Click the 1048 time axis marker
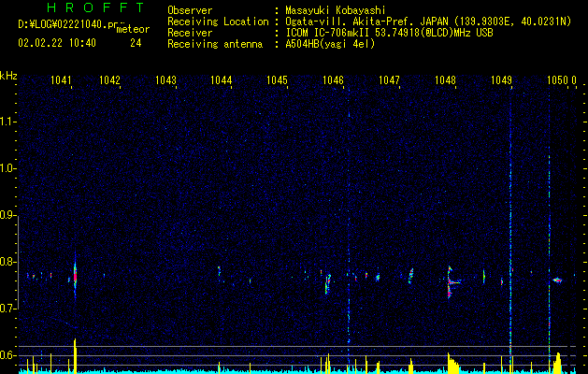The image size is (588, 374). [x=446, y=79]
